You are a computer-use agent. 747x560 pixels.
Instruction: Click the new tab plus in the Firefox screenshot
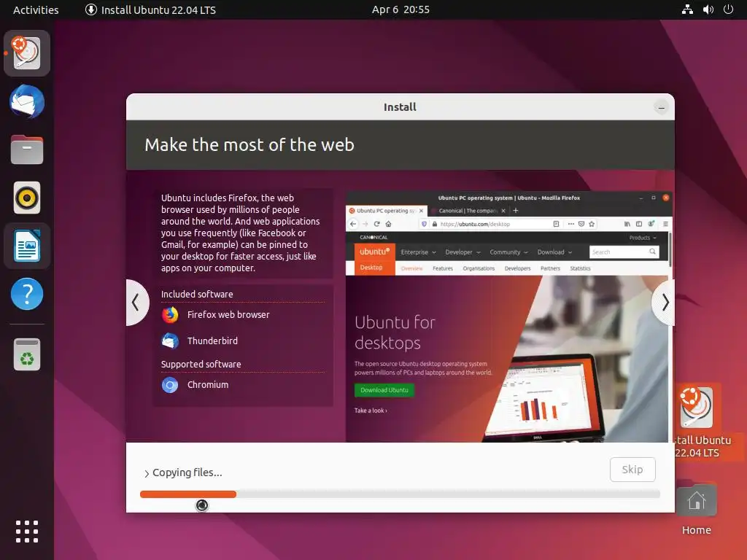(516, 211)
